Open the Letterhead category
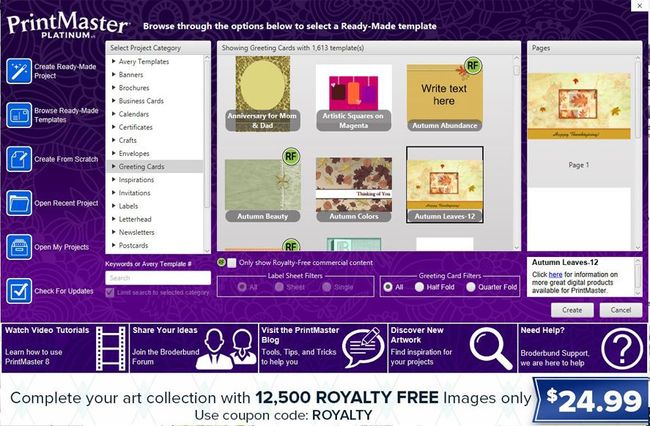 coord(135,219)
